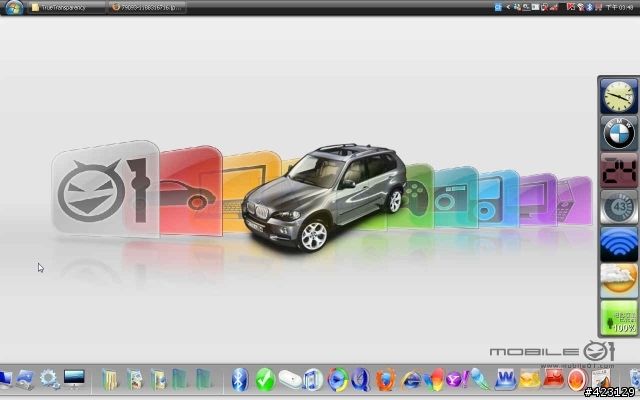Screen dimensions: 640x400
Task: Launch Internet Explorer from the dock
Action: (411, 380)
